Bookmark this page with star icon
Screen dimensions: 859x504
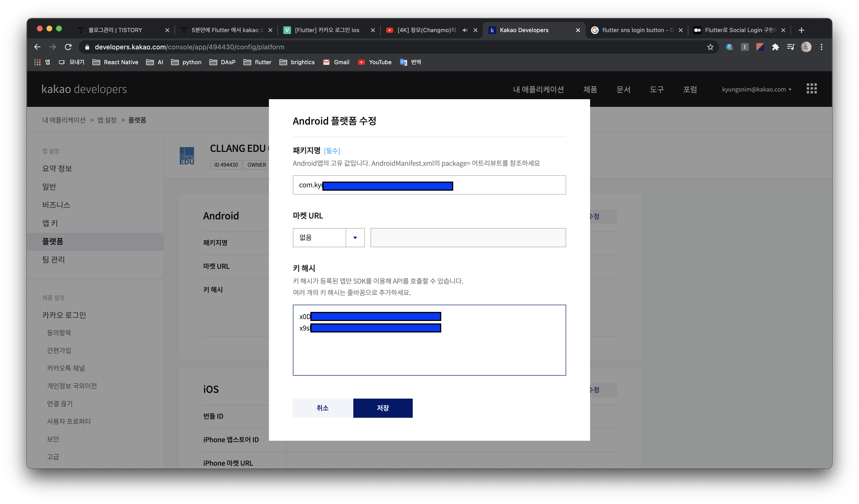click(710, 47)
